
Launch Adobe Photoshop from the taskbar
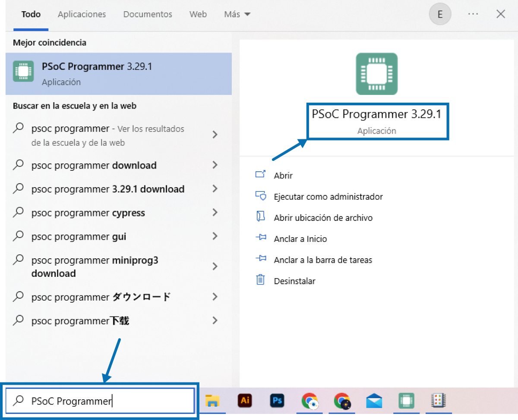point(277,401)
